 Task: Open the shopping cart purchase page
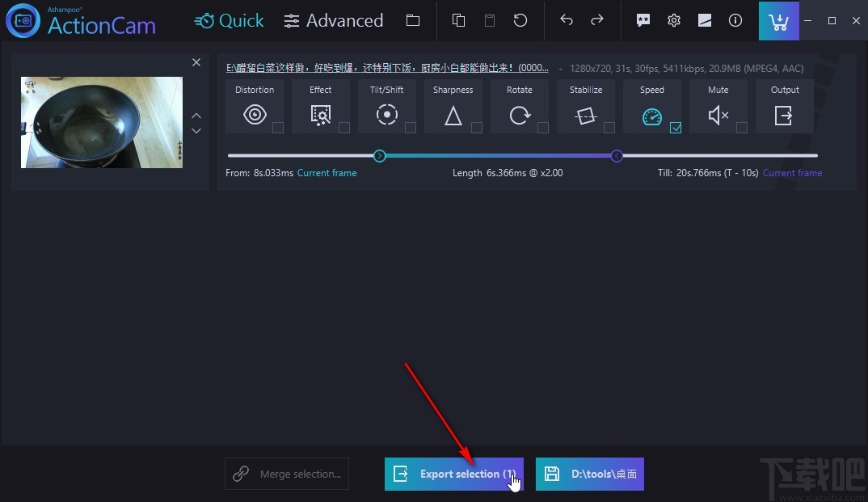coord(779,21)
